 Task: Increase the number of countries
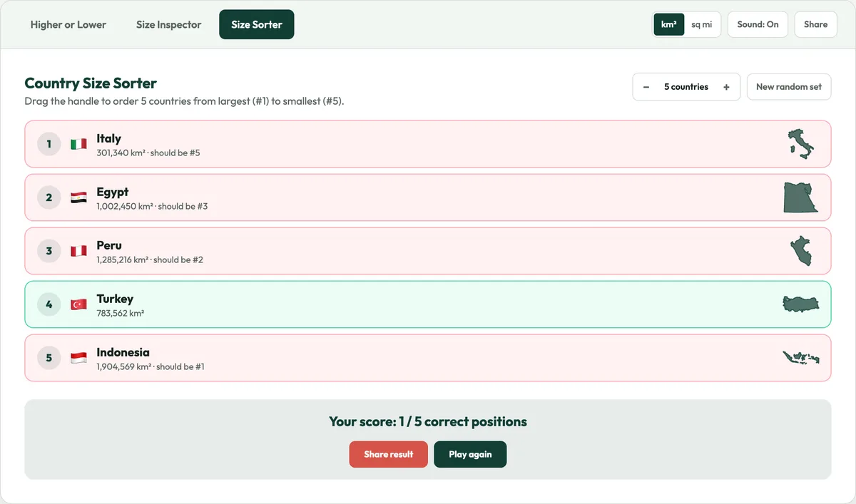click(726, 87)
